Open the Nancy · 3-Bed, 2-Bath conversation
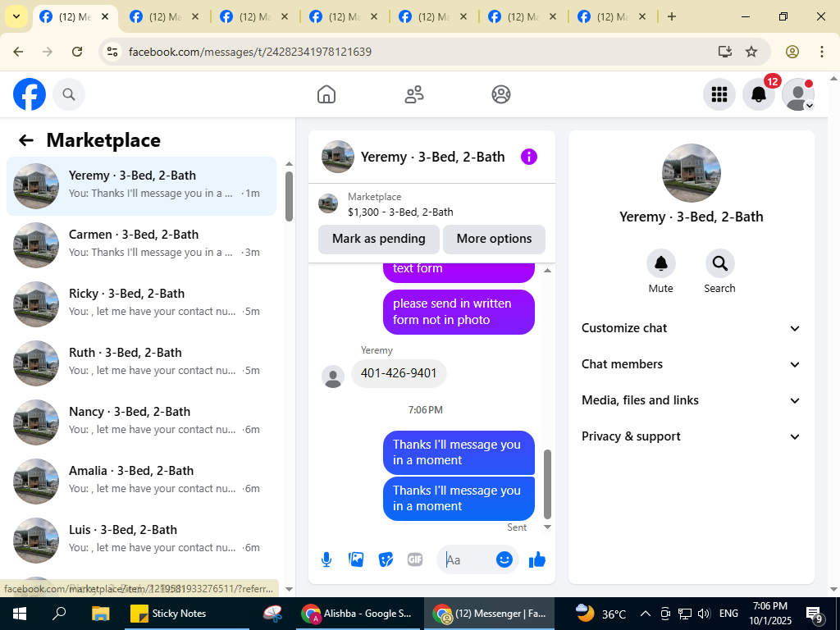The height and width of the screenshot is (630, 840). pyautogui.click(x=141, y=421)
